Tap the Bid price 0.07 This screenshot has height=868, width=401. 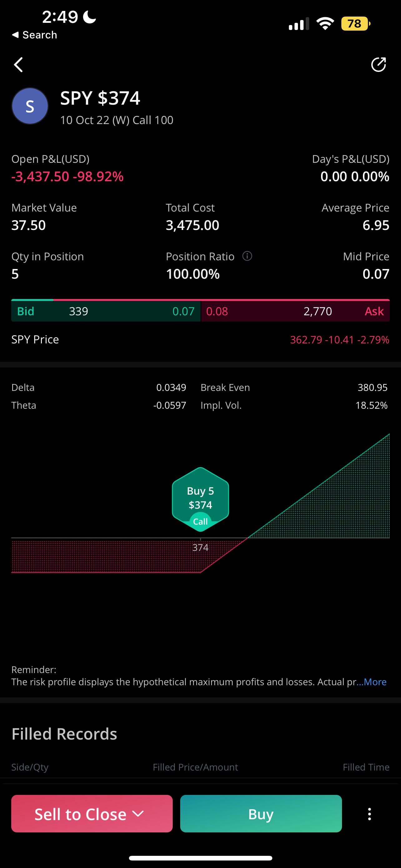pyautogui.click(x=183, y=311)
